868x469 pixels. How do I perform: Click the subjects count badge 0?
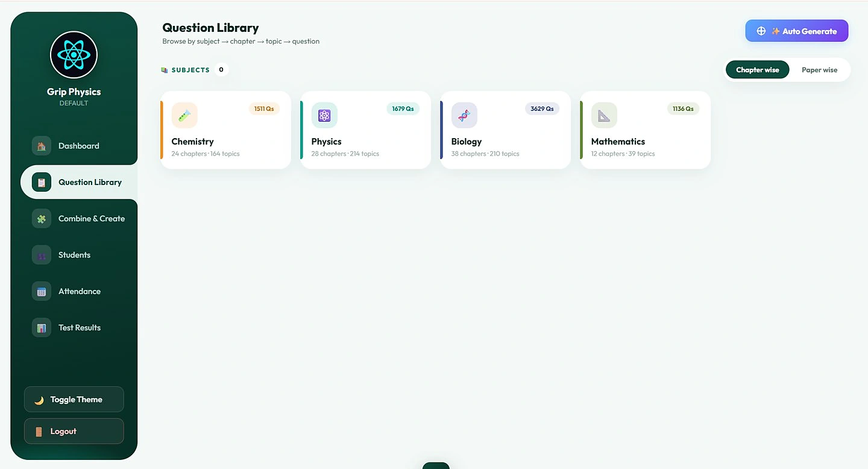221,70
